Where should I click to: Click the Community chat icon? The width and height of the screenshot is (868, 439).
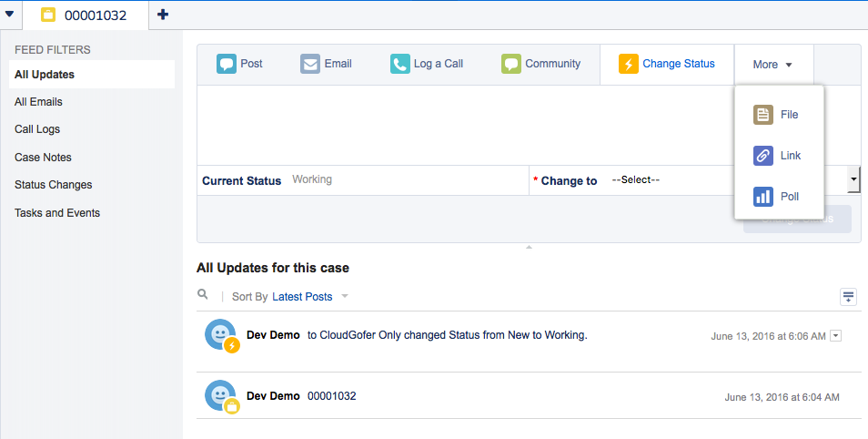(x=511, y=64)
